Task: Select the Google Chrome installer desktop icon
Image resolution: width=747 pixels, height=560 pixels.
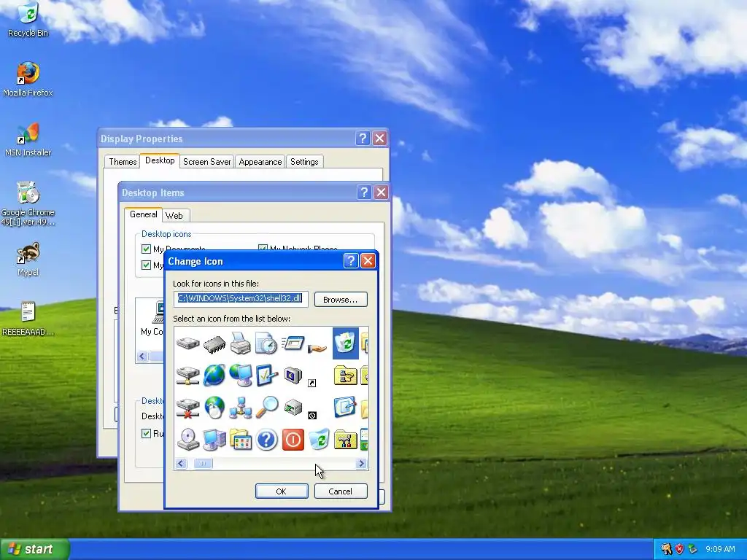Action: click(28, 203)
